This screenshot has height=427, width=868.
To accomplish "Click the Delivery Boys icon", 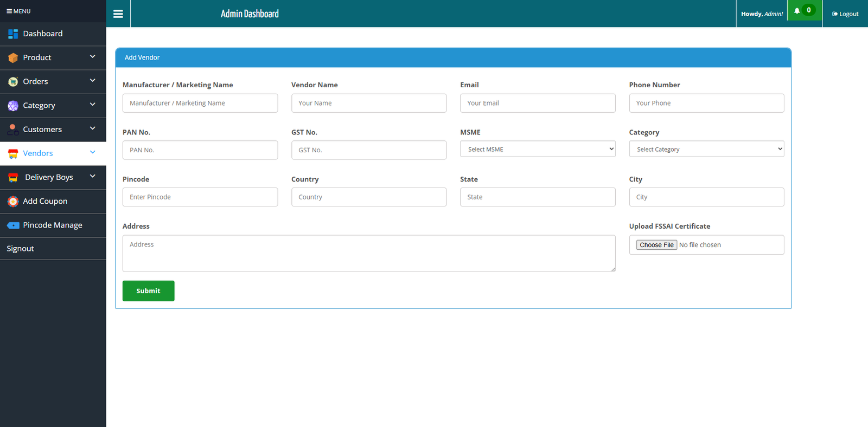I will (x=13, y=178).
